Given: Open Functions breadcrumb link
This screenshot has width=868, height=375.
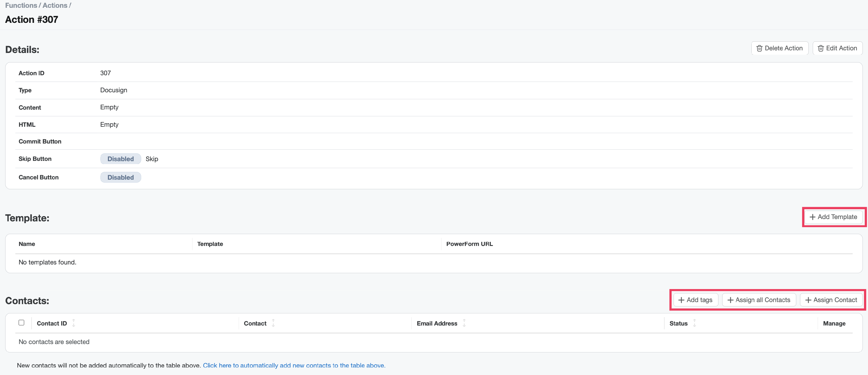Looking at the screenshot, I should pos(21,5).
